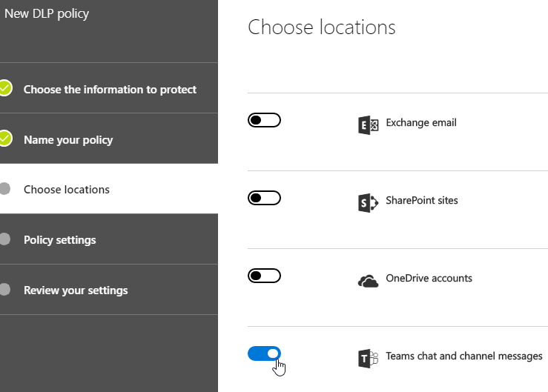The width and height of the screenshot is (548, 392).
Task: Select the Choose locations step
Action: (x=67, y=190)
